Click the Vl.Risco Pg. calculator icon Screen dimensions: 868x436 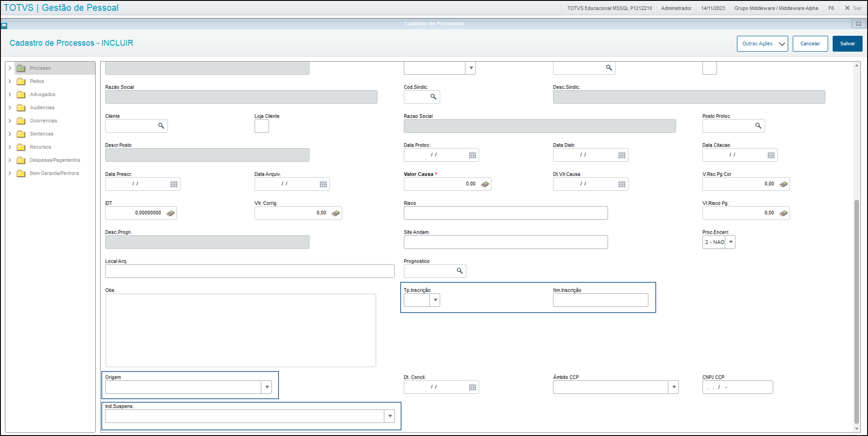pos(784,213)
